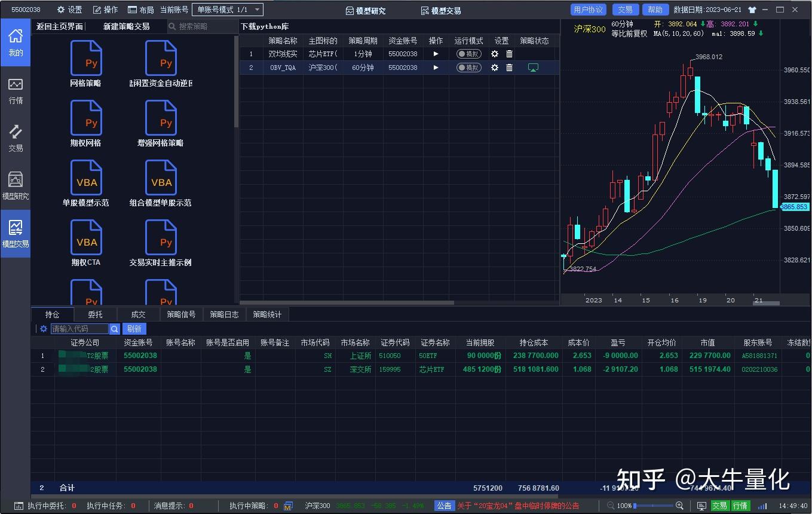The height and width of the screenshot is (514, 812).
Task: Click the 请输入代码 input field
Action: 80,328
